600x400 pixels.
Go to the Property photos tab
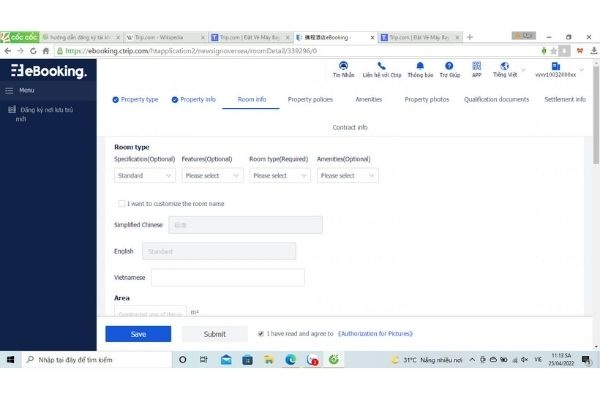coord(427,100)
